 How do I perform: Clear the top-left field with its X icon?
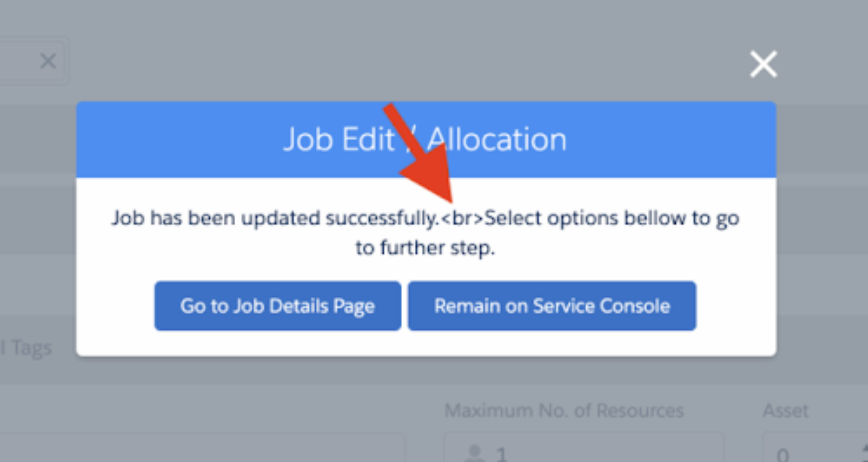(x=48, y=60)
